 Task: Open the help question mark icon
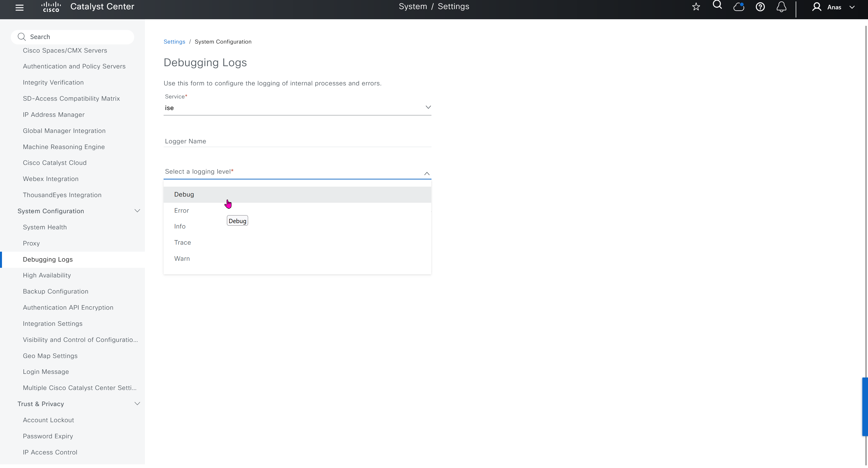point(760,7)
